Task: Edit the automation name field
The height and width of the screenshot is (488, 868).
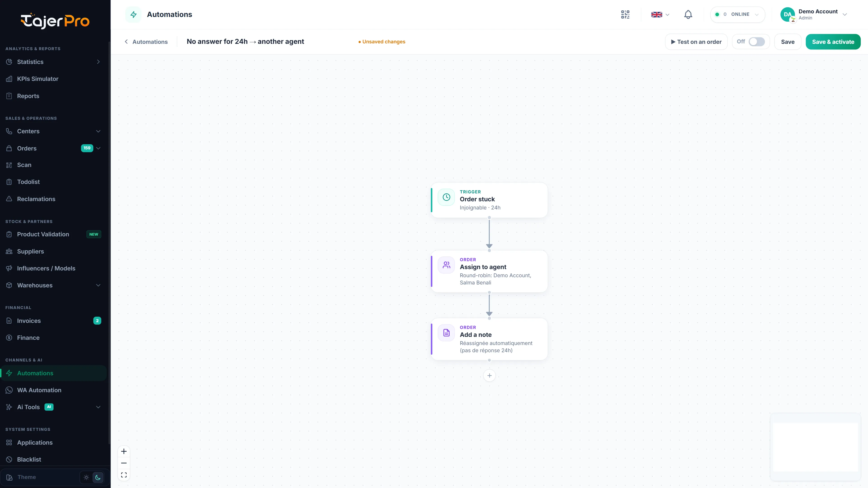Action: (269, 41)
